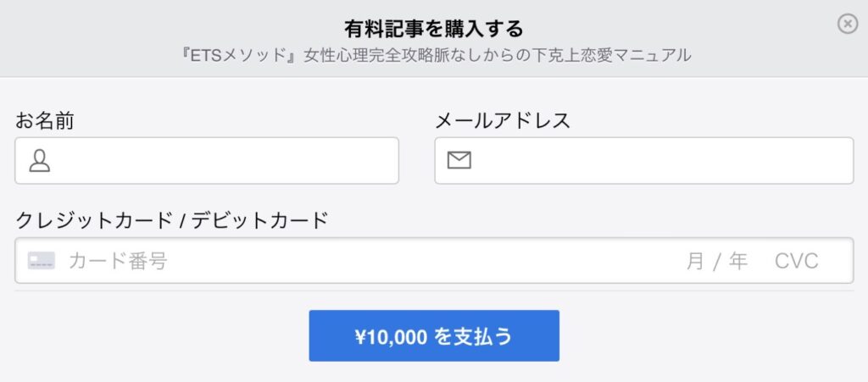Select the 月 / 年 expiry field
Image resolution: width=868 pixels, height=382 pixels.
point(717,261)
